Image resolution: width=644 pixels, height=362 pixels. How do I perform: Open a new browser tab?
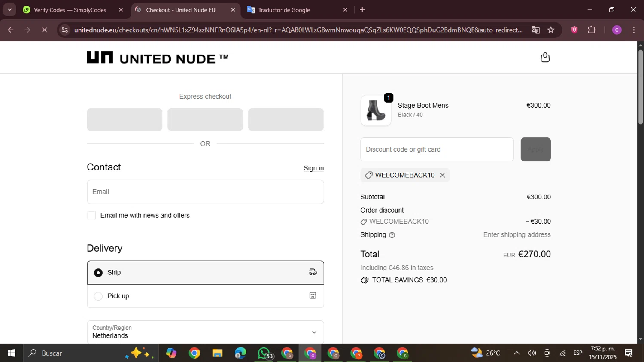click(x=362, y=10)
